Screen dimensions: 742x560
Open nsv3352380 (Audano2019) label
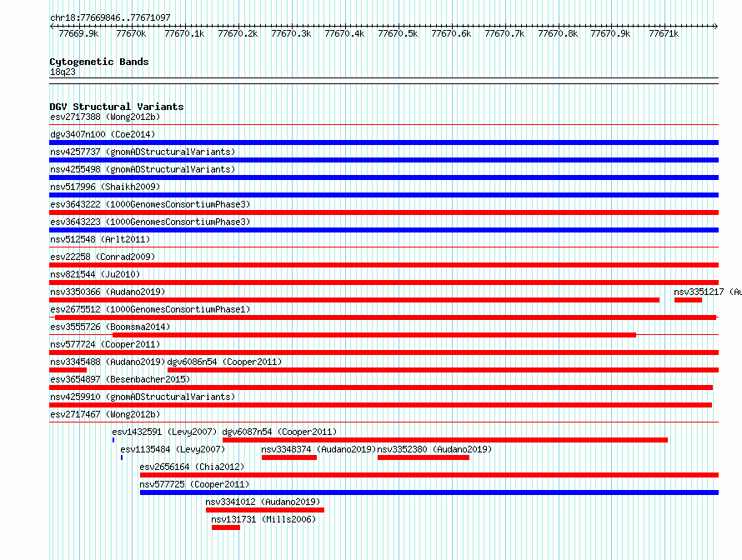point(434,449)
